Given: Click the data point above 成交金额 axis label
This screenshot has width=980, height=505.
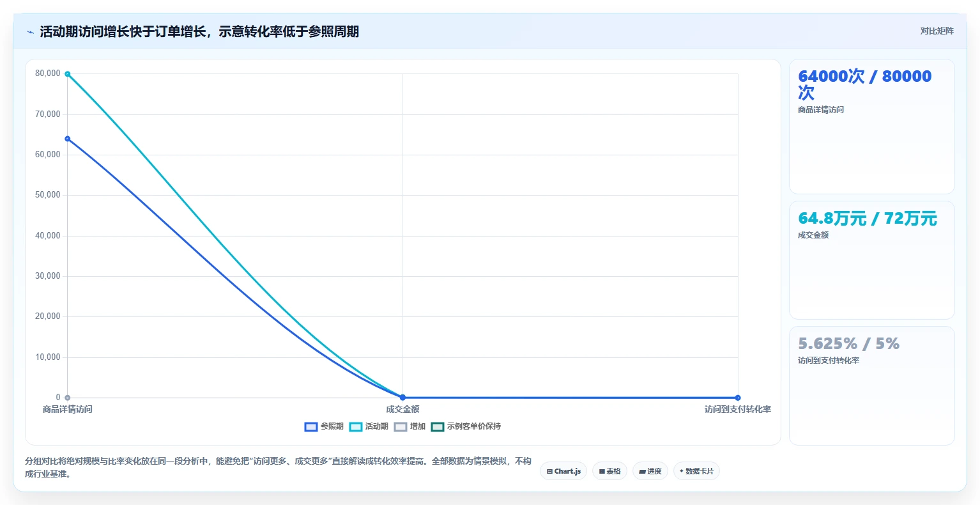Looking at the screenshot, I should point(402,398).
